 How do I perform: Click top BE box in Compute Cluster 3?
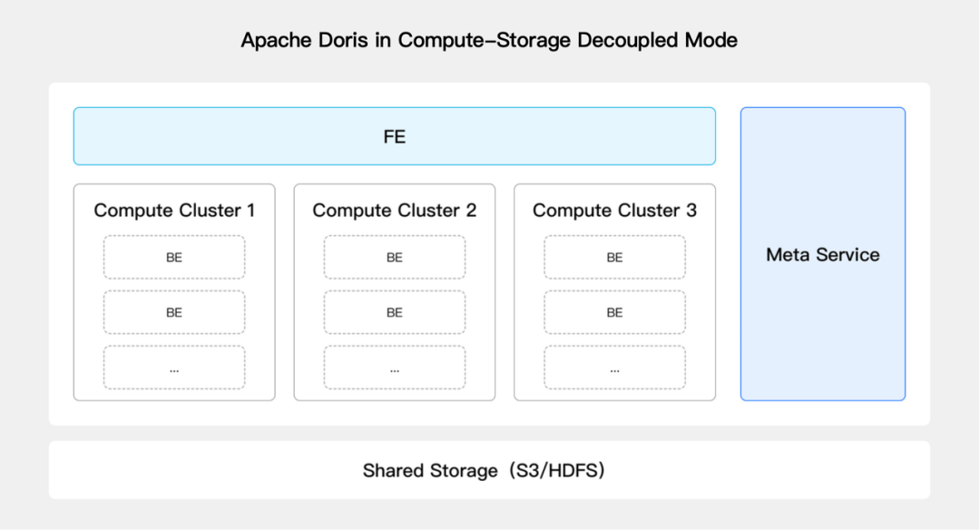pos(614,258)
